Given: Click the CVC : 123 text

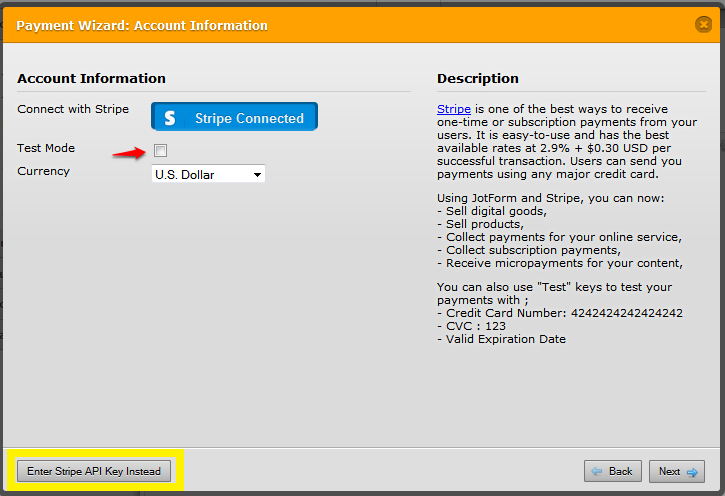Looking at the screenshot, I should (x=471, y=326).
